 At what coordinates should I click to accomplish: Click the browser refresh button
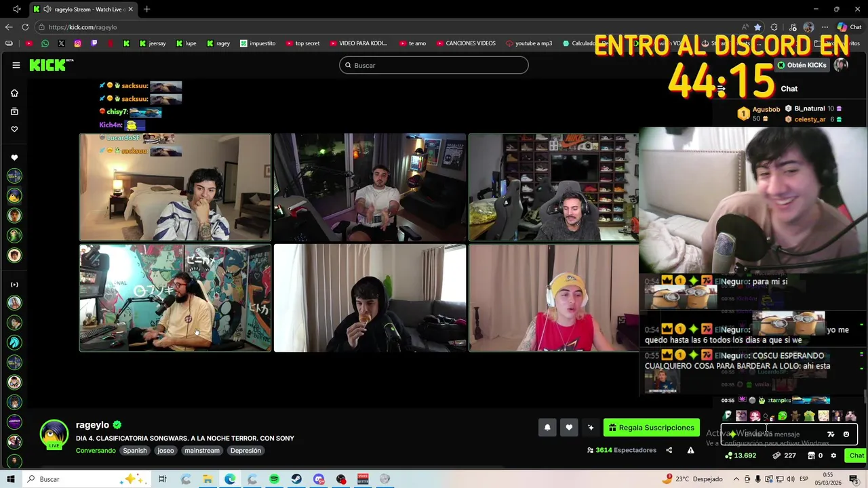[25, 27]
